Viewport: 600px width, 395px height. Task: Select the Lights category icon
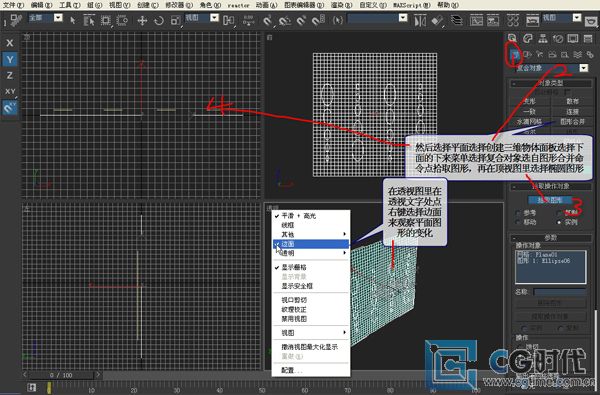coord(540,55)
